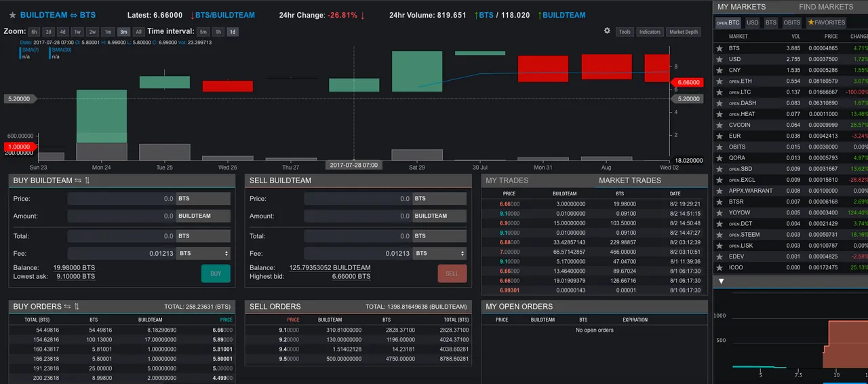Click Highest bid 6.66000 BTS link
The image size is (868, 384).
351,277
